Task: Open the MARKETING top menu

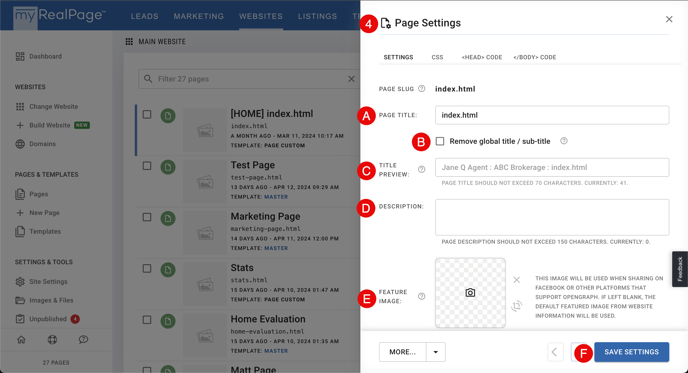Action: tap(199, 16)
